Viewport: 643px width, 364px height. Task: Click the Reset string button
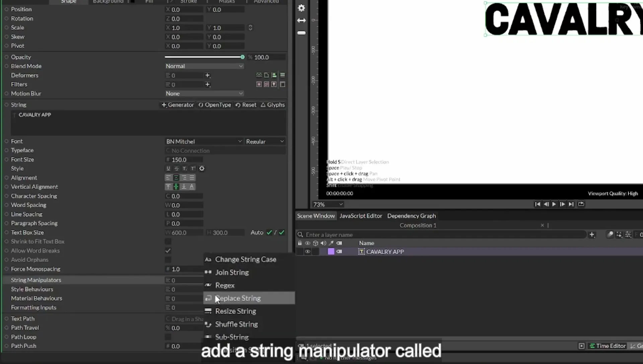tap(246, 105)
